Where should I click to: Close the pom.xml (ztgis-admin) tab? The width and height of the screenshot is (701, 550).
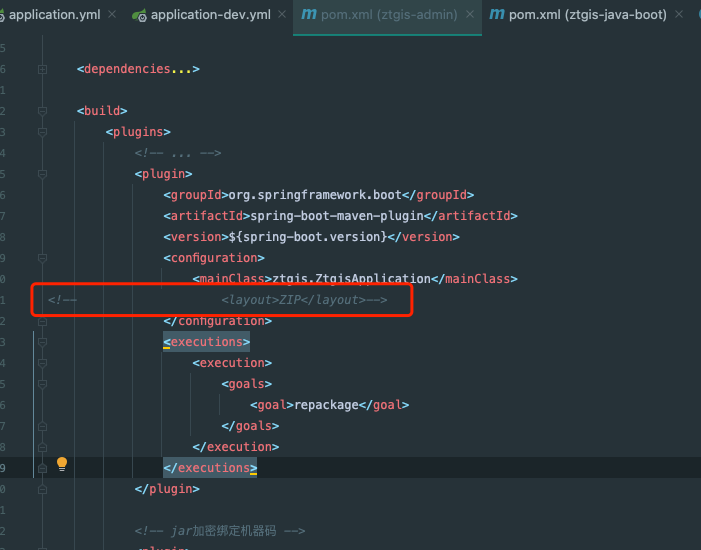(x=468, y=16)
